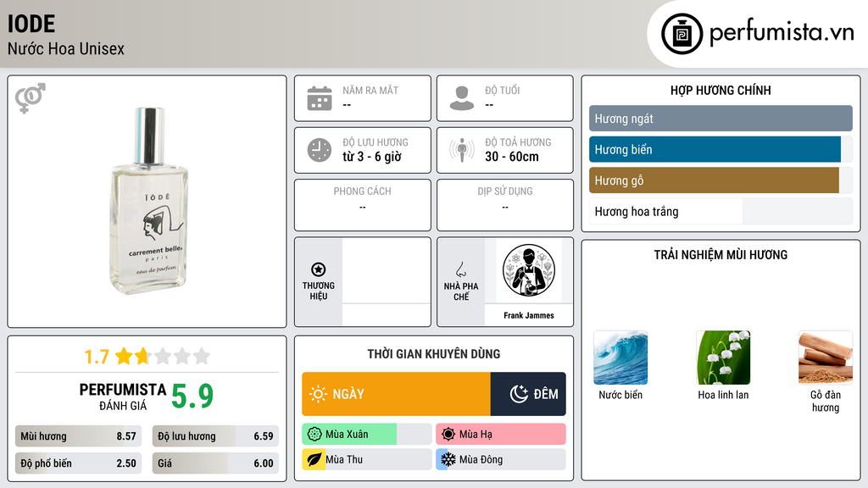Click the sillage icon beside Độ toả hương
Screen dimensions: 868x488
[462, 150]
